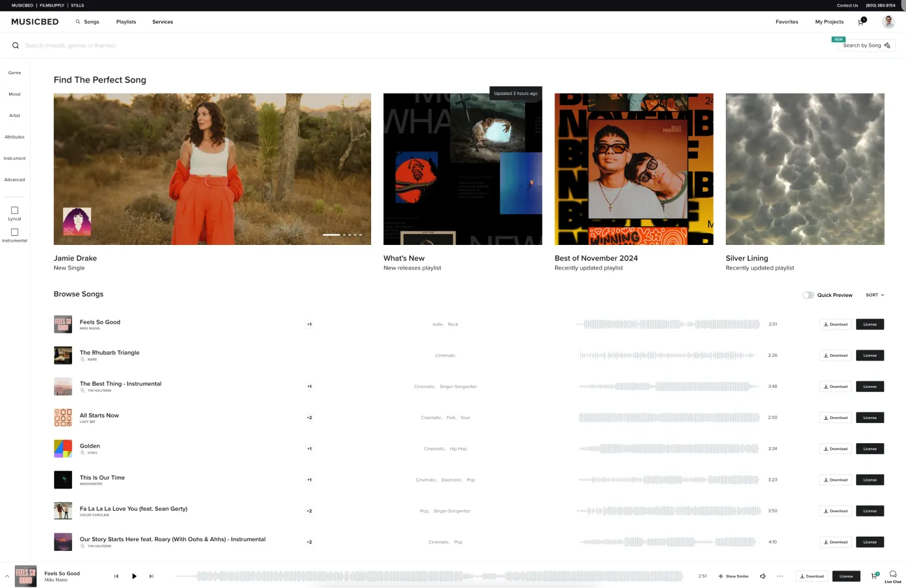Expand +1 versions for Golden
Image resolution: width=906 pixels, height=588 pixels.
pos(309,449)
